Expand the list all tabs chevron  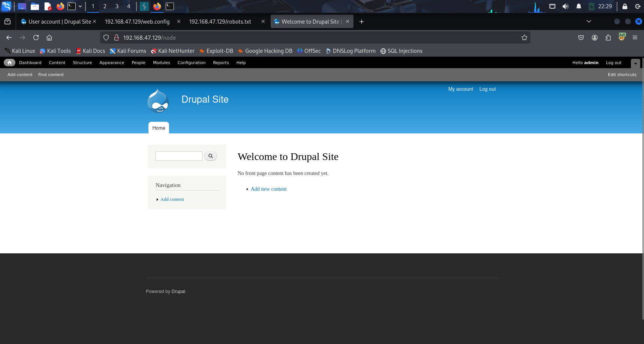pyautogui.click(x=589, y=21)
